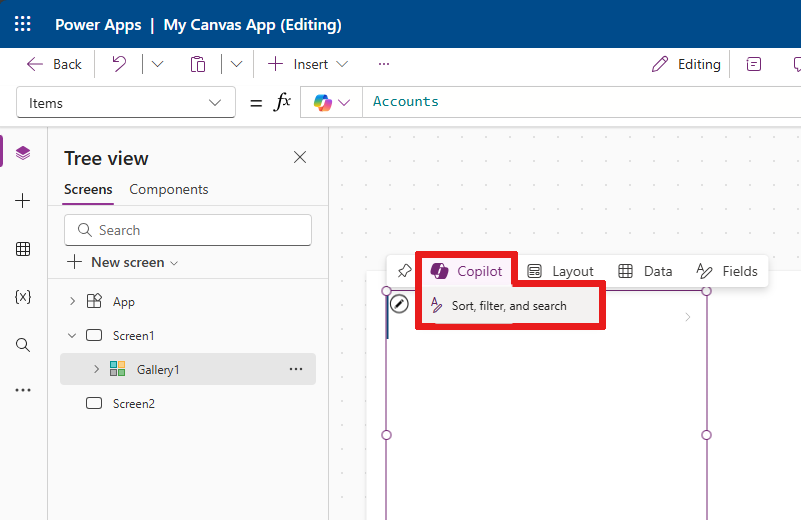
Task: Select Sort, filter, and search option
Action: coord(509,305)
